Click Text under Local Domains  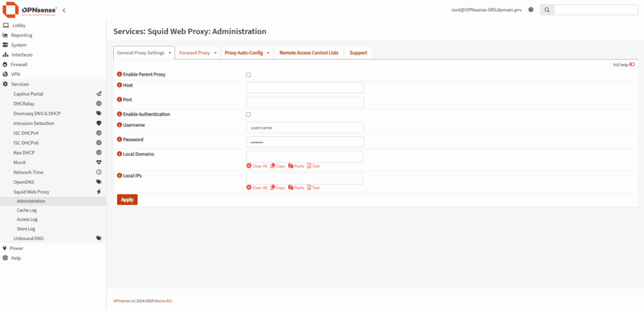(313, 166)
